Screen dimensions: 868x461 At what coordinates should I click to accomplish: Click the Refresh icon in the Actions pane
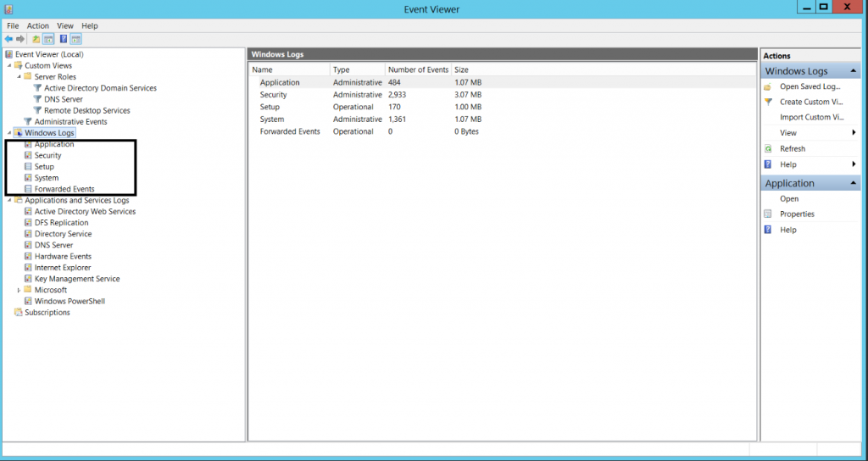click(768, 149)
